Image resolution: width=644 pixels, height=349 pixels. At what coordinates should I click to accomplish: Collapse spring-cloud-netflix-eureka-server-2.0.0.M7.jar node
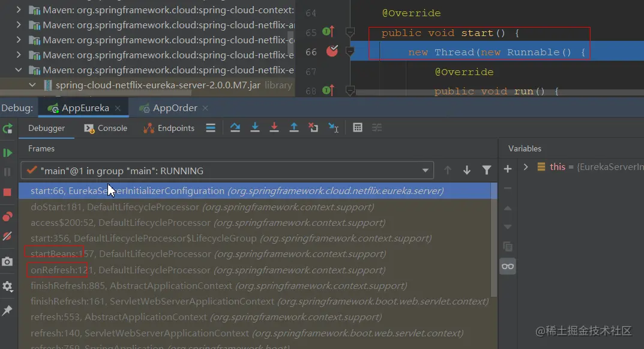(x=32, y=85)
